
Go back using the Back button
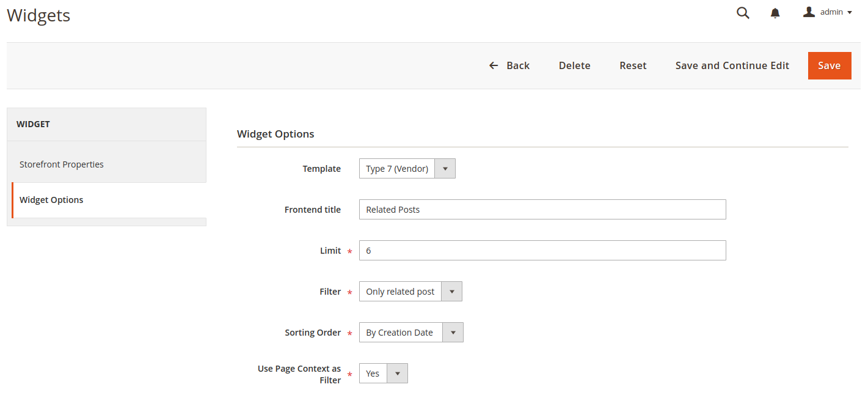pyautogui.click(x=509, y=65)
